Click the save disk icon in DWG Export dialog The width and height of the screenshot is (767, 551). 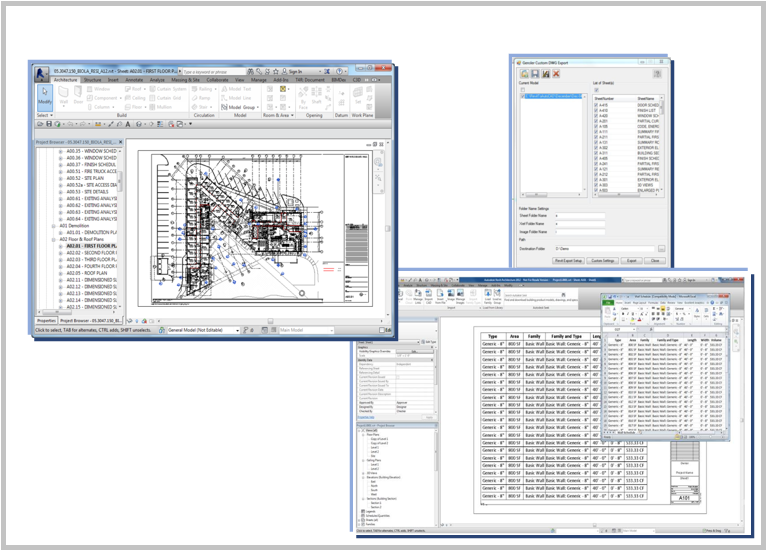pyautogui.click(x=535, y=74)
